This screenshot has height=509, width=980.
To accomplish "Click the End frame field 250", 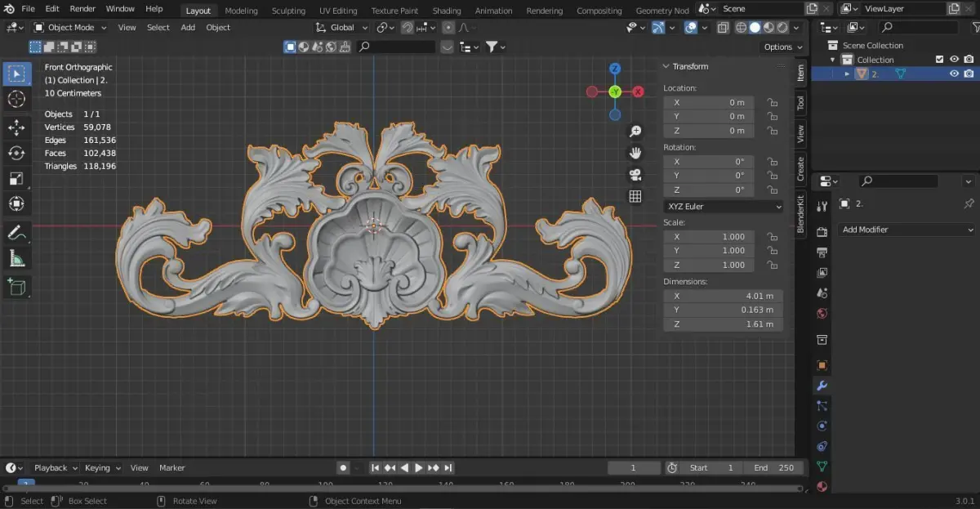I will pos(774,468).
